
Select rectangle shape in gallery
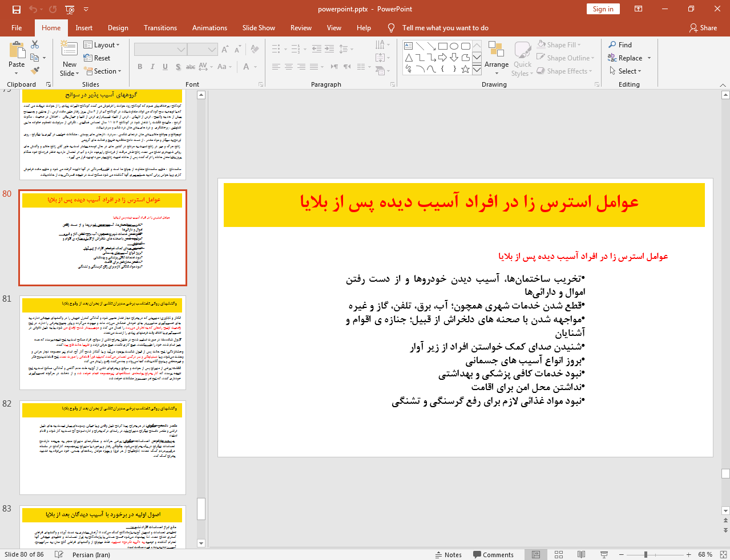coord(443,46)
